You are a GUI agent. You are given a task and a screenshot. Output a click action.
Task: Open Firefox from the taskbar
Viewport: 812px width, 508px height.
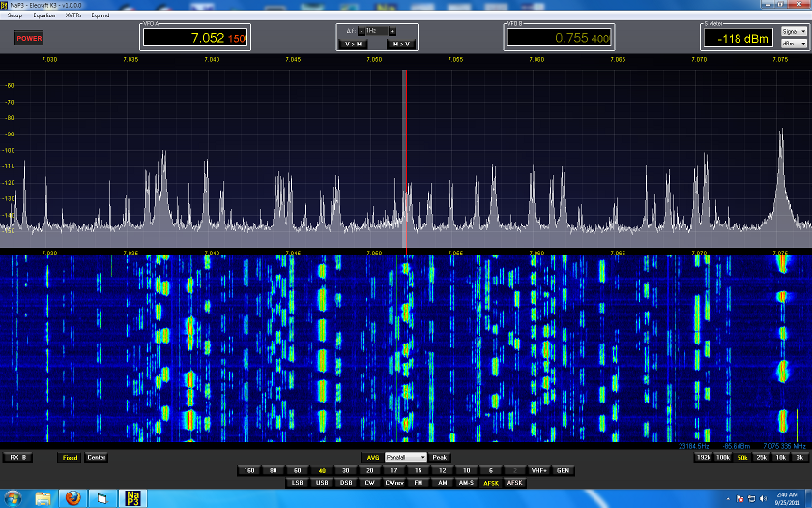pyautogui.click(x=73, y=497)
